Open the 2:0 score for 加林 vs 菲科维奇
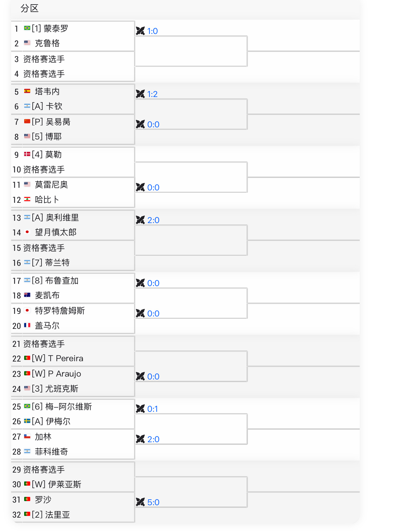 coord(153,439)
